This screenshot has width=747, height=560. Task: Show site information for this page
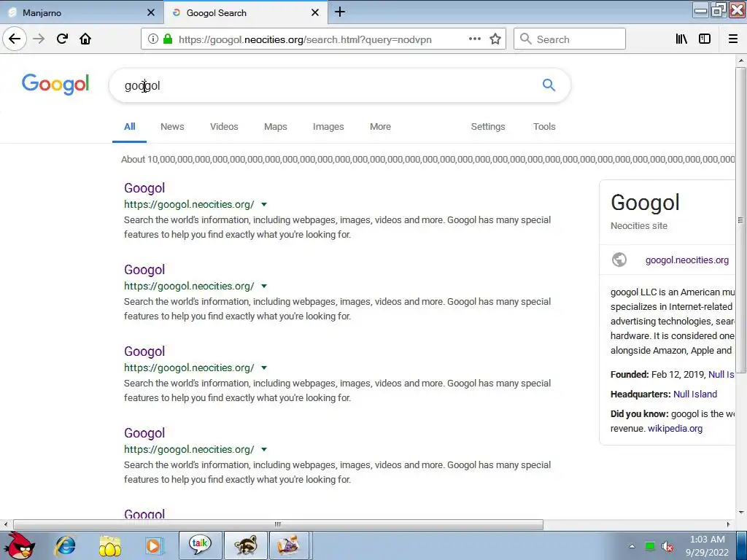pos(152,39)
